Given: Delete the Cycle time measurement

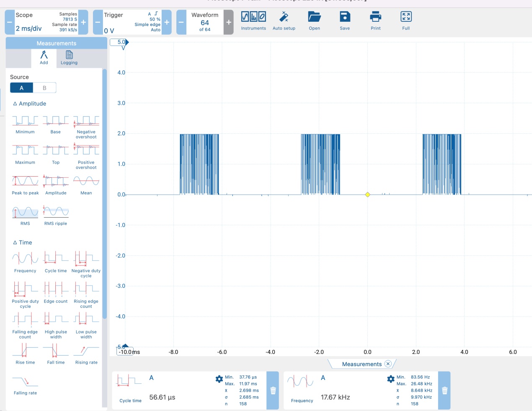Looking at the screenshot, I should pos(273,390).
